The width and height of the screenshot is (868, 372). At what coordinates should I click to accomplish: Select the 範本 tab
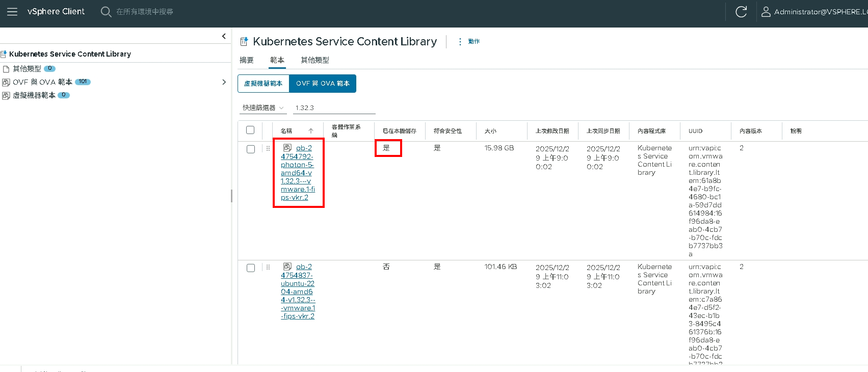277,60
